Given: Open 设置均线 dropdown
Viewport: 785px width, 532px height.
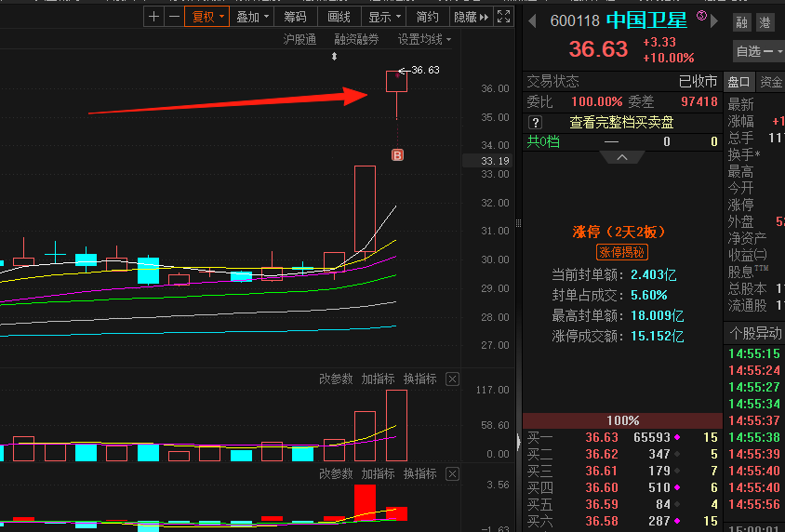Looking at the screenshot, I should coord(424,39).
